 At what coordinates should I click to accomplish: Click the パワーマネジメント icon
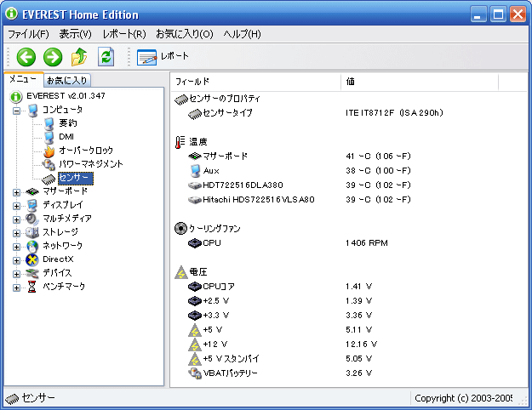pos(49,165)
